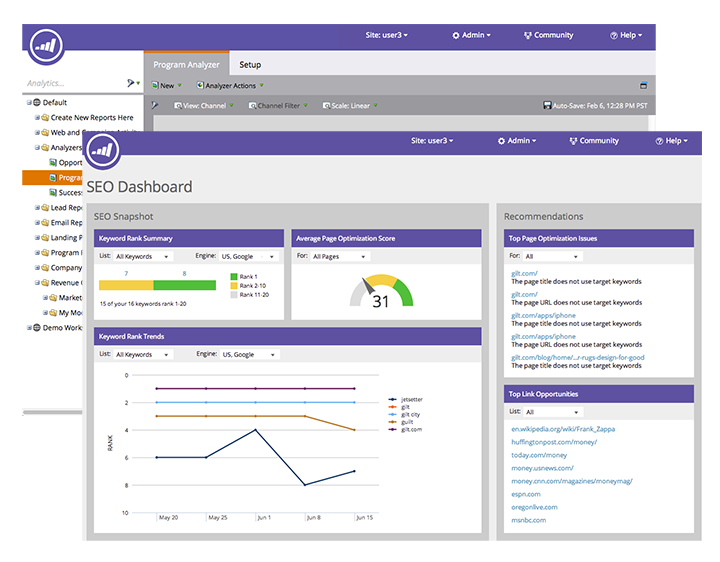Click the Landing Pages folder icon

point(45,237)
